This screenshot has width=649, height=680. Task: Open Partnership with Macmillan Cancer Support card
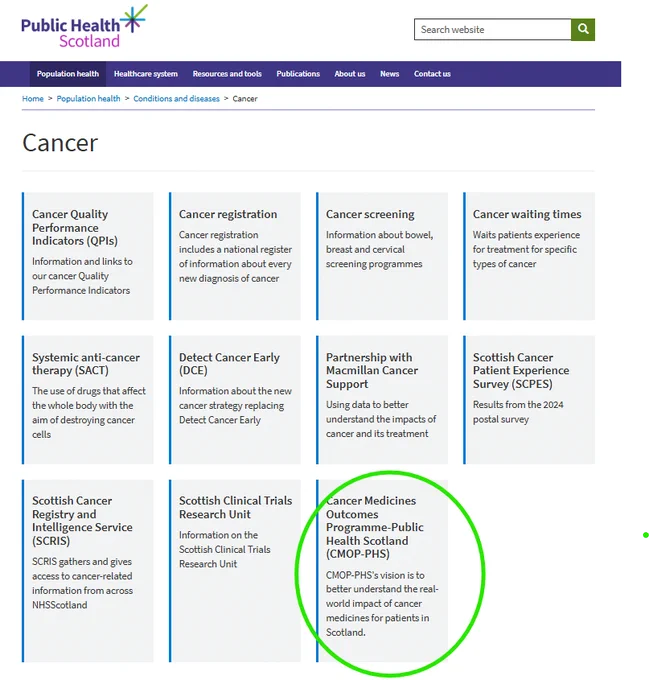[x=382, y=399]
